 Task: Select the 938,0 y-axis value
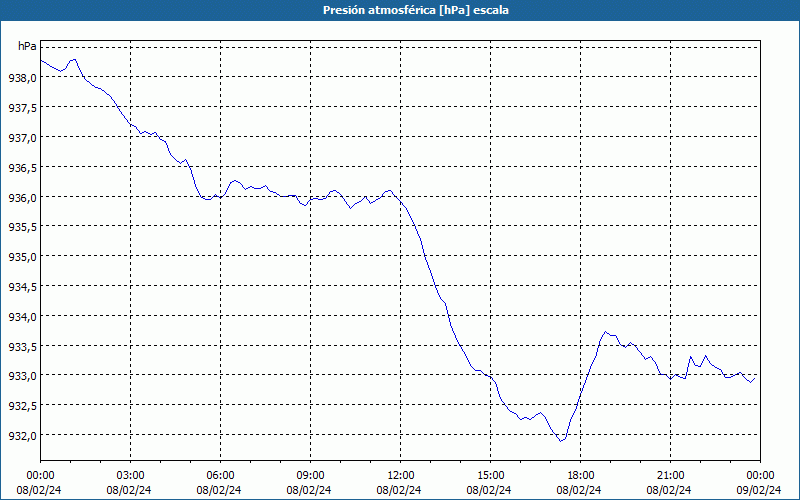point(22,78)
